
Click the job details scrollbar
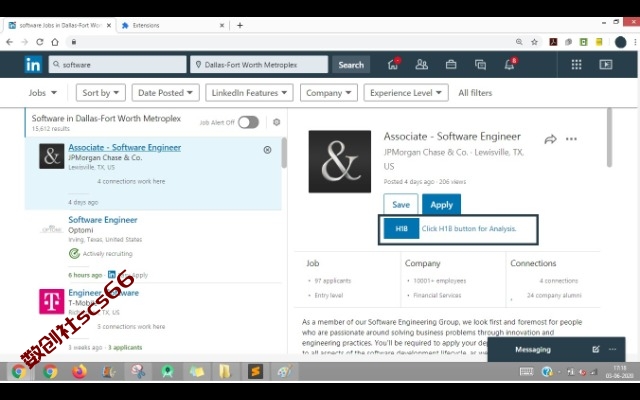[609, 138]
